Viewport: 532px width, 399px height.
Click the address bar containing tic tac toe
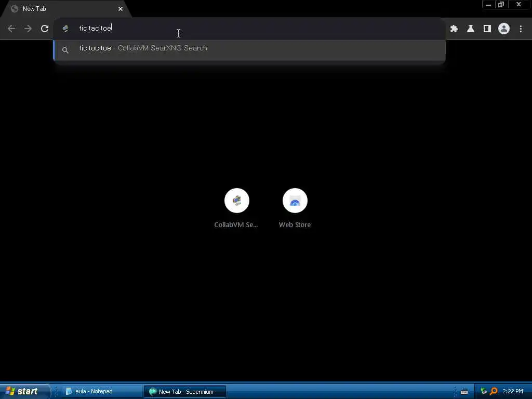pos(249,29)
